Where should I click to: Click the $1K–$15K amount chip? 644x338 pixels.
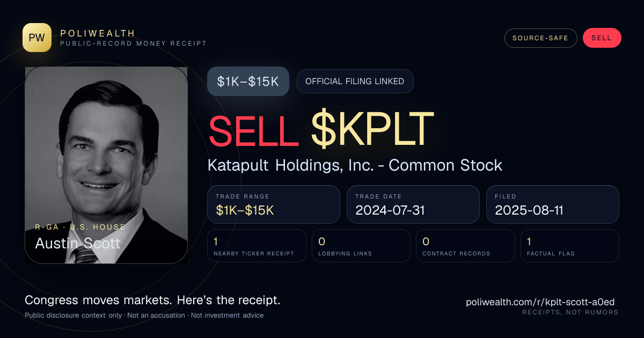tap(248, 82)
